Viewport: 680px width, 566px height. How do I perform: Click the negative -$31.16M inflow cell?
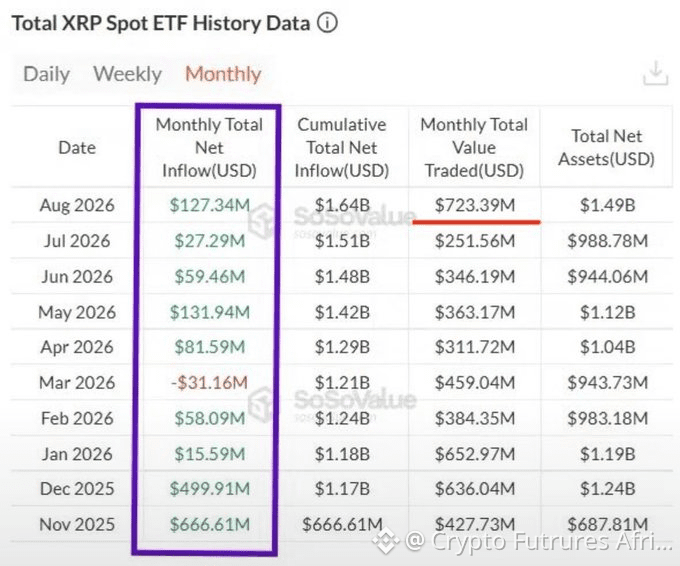click(209, 383)
